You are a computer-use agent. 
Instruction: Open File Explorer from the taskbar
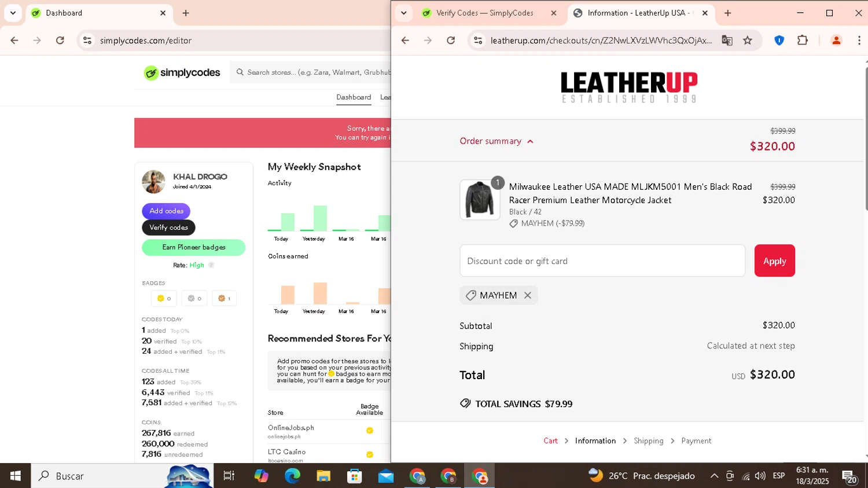[x=323, y=476]
